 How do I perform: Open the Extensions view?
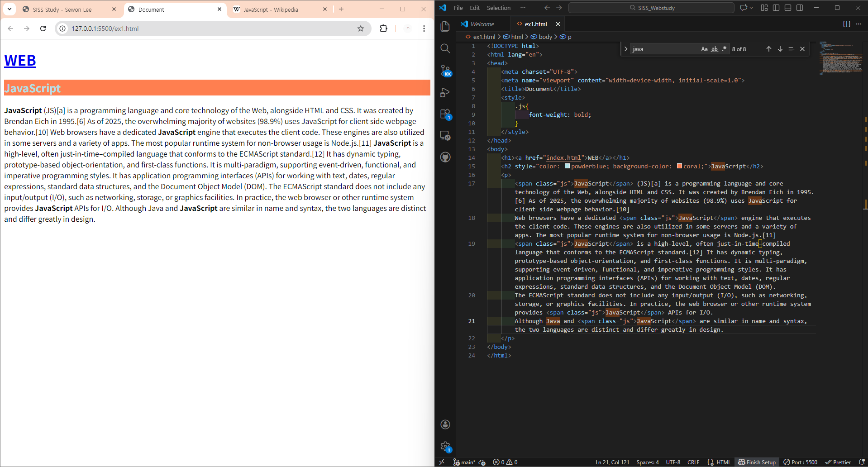(445, 114)
